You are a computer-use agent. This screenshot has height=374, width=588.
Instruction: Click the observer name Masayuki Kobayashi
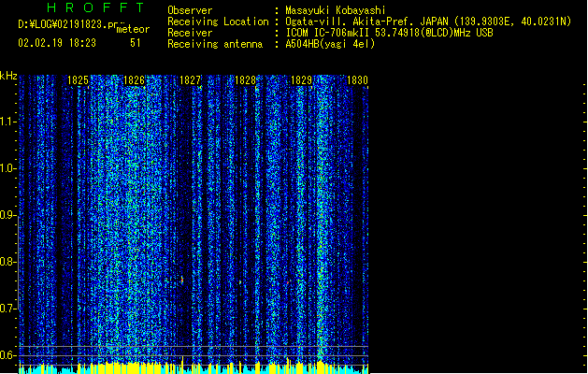tap(335, 10)
